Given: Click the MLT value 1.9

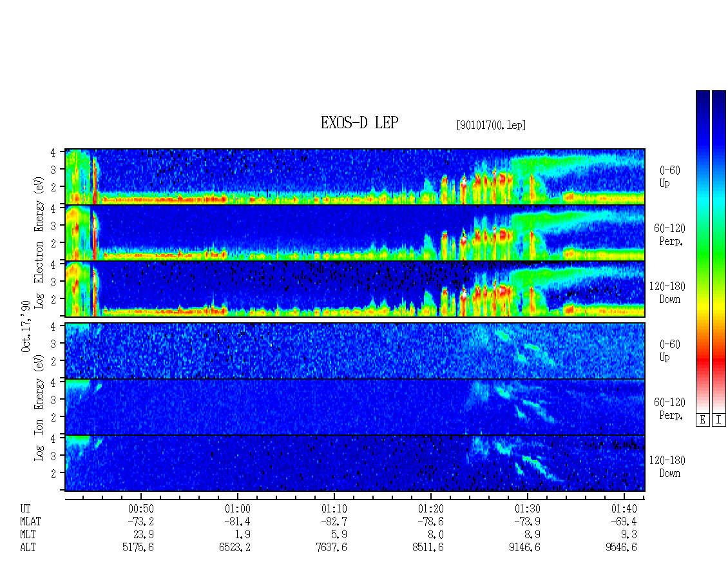Looking at the screenshot, I should pyautogui.click(x=243, y=535).
